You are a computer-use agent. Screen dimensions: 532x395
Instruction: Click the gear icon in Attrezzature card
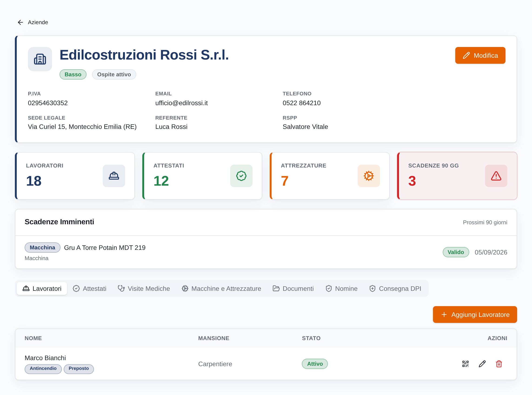(369, 176)
